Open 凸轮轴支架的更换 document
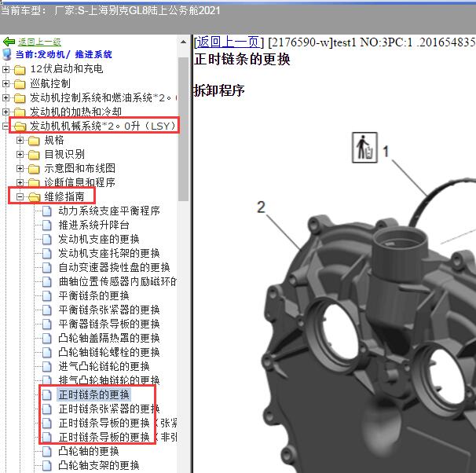The width and height of the screenshot is (476, 473). pyautogui.click(x=99, y=465)
